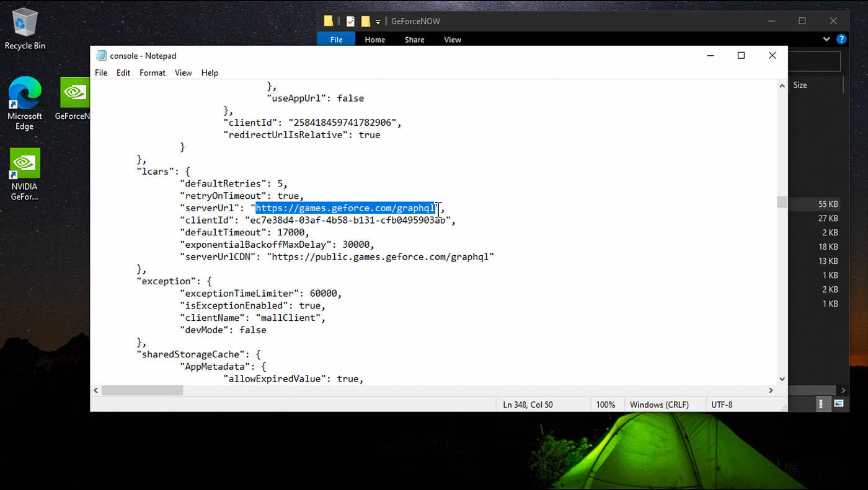Select the GeForceNOW folder shortcut beside Microsoft Edge
Image resolution: width=868 pixels, height=490 pixels.
(74, 99)
